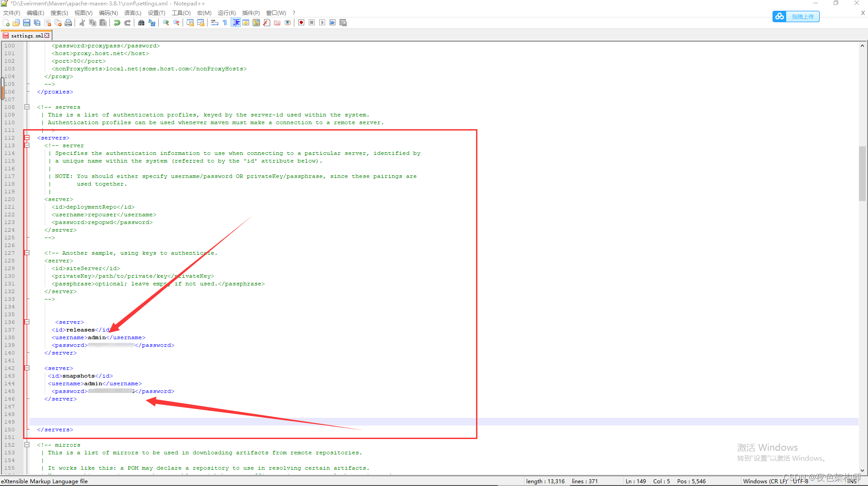Click the user-defined language icon

point(246,23)
